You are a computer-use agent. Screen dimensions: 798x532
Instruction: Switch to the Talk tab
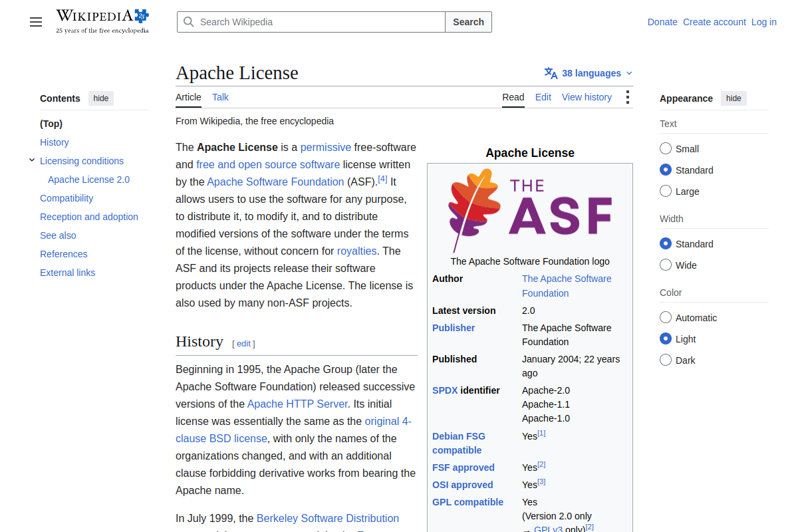click(x=220, y=97)
